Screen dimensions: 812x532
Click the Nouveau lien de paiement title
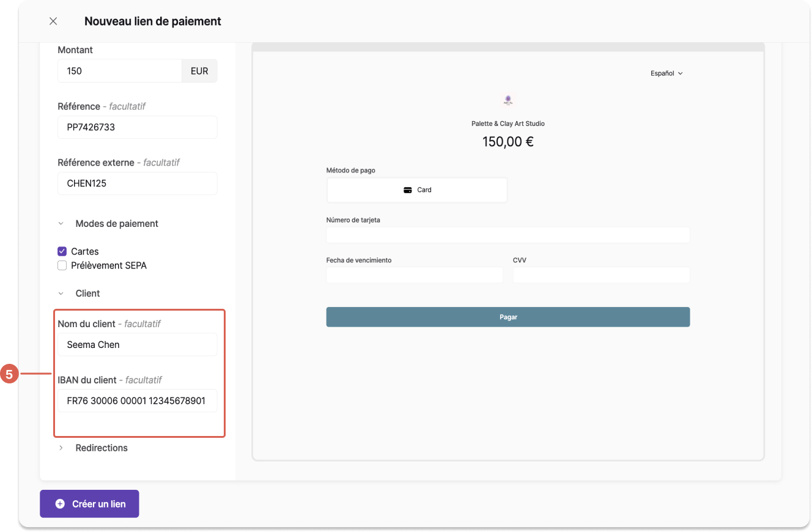[x=153, y=21]
